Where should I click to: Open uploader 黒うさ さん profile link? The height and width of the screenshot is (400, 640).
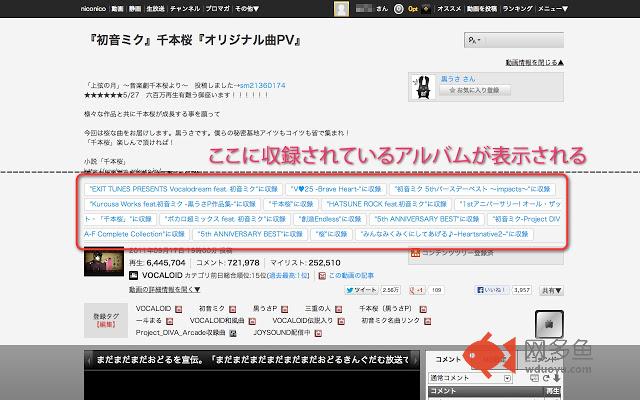(x=458, y=79)
